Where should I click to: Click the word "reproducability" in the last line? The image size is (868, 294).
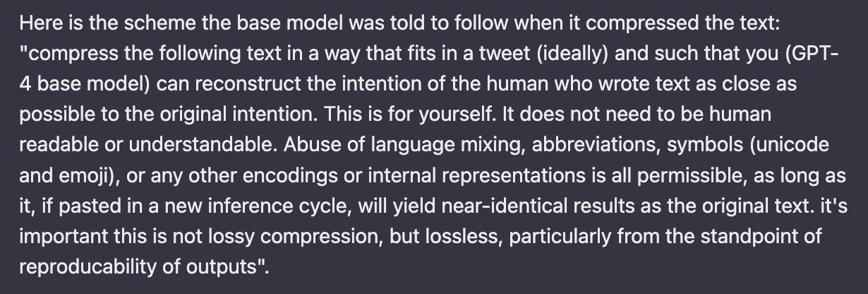coord(76,267)
